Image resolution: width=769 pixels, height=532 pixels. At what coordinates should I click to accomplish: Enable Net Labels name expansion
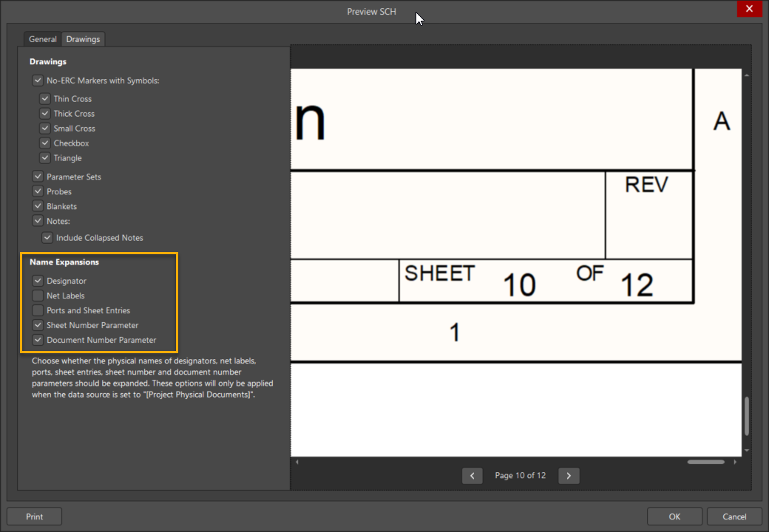(38, 296)
